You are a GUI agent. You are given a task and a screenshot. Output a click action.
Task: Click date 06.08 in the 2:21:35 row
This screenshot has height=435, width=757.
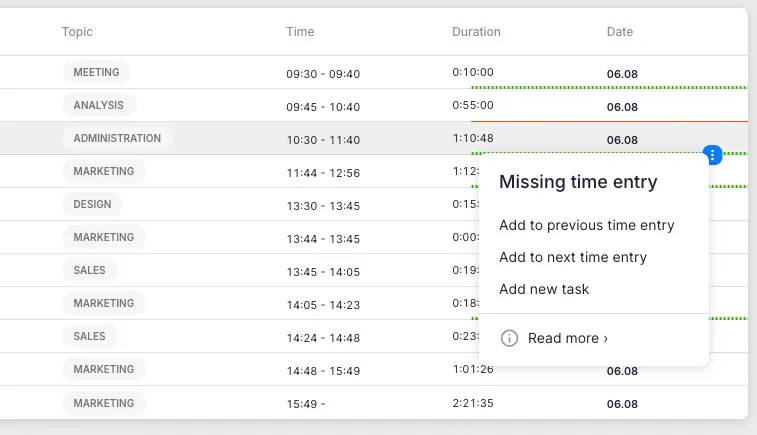click(x=622, y=404)
